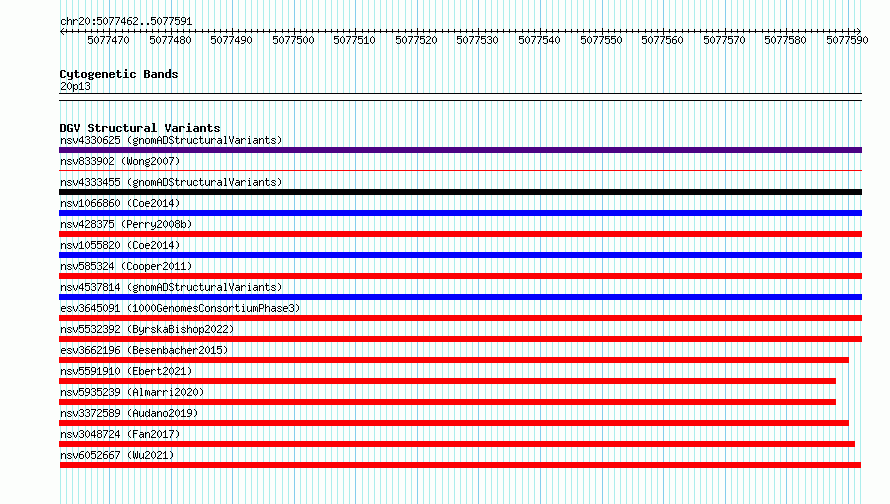The image size is (890, 504).
Task: Click the red esv3645091 variant bar
Action: pyautogui.click(x=460, y=318)
